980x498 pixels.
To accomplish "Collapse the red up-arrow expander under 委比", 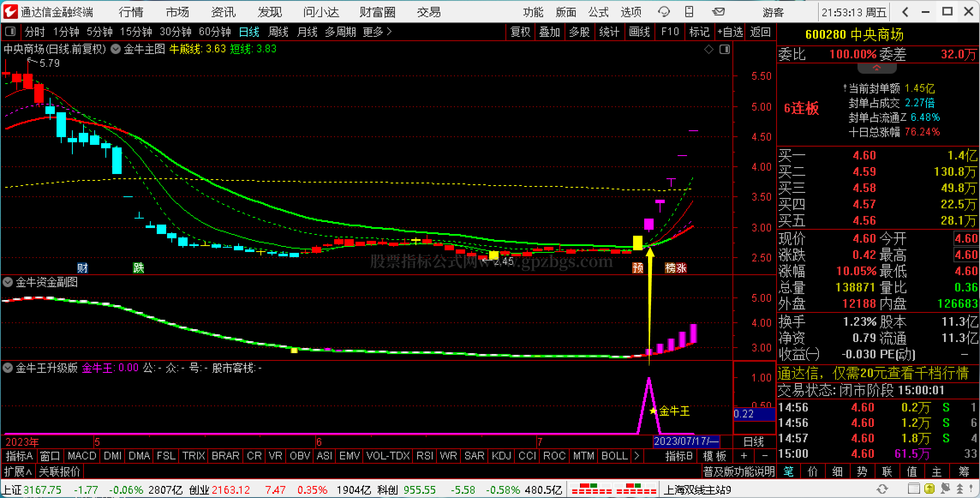I will [x=877, y=68].
